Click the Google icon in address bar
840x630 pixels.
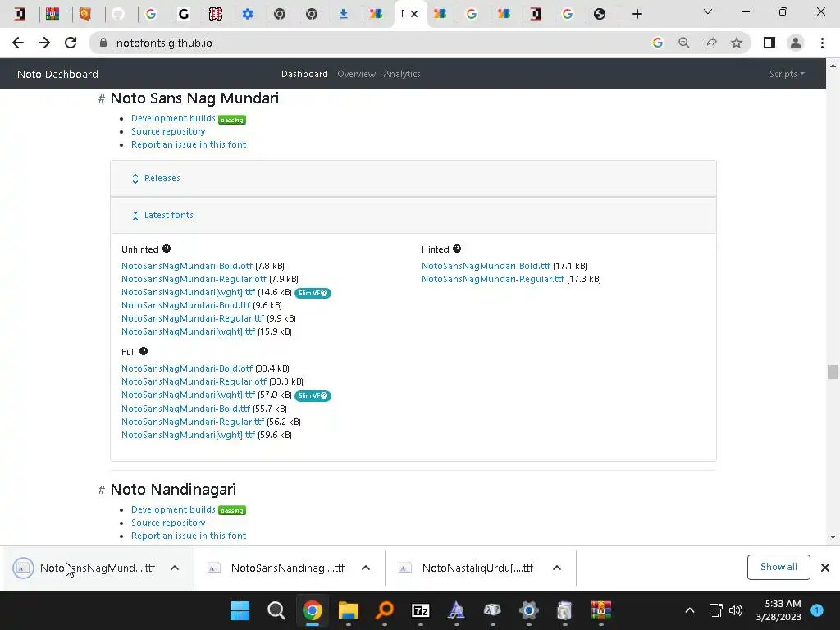pyautogui.click(x=657, y=43)
